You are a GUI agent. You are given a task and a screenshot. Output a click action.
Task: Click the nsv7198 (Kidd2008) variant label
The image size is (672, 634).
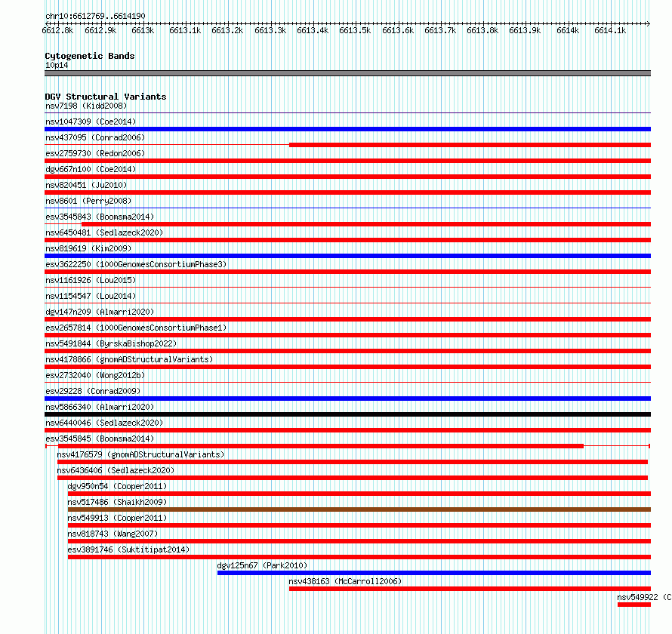[x=86, y=106]
